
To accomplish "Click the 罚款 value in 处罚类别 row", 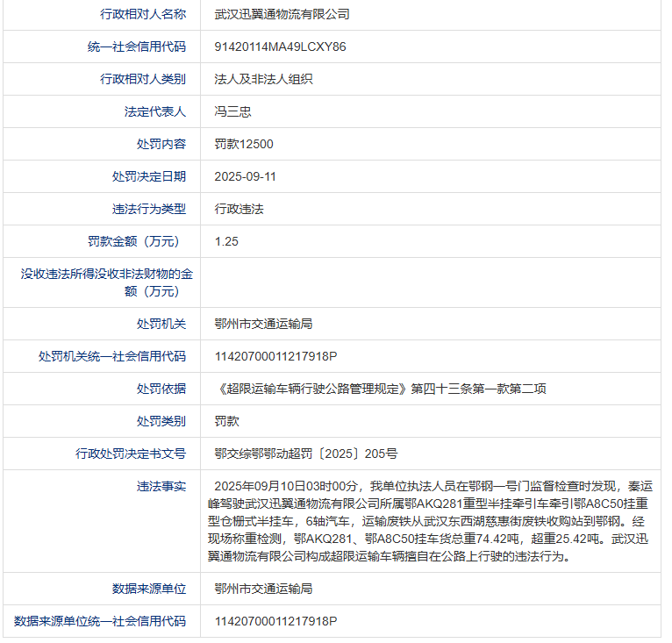I will pyautogui.click(x=226, y=421).
